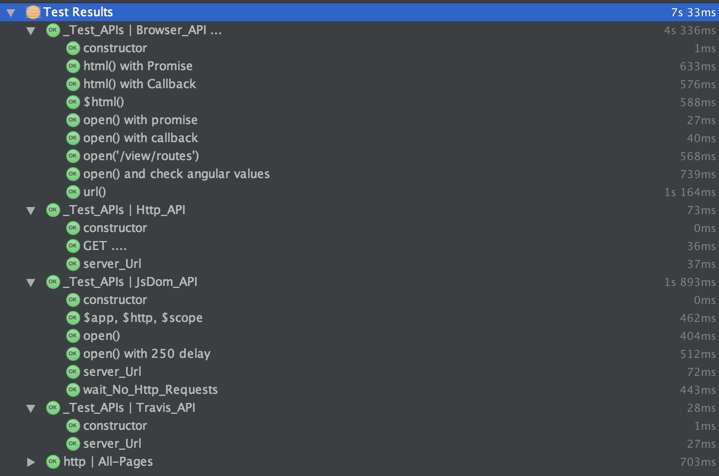Image resolution: width=719 pixels, height=476 pixels.
Task: Click OK icon beside html() with Promise
Action: point(72,66)
